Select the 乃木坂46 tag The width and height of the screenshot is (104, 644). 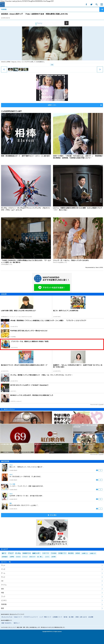(x=54, y=553)
